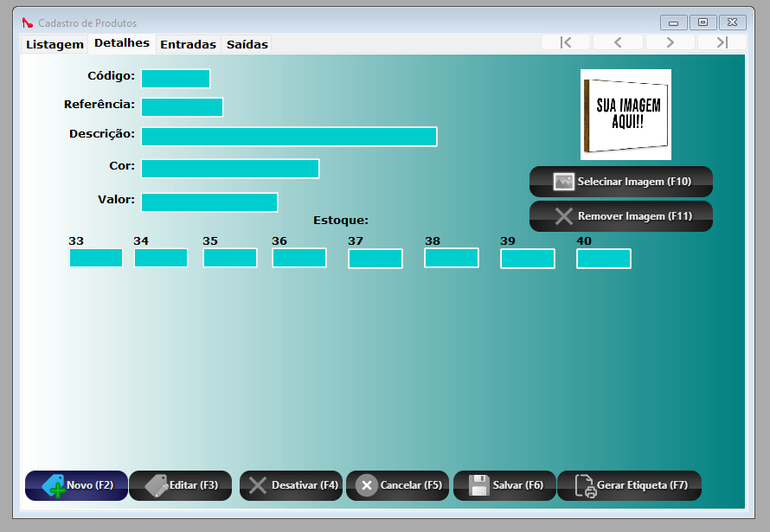Click Editar (F3) button
The width and height of the screenshot is (770, 532).
[181, 485]
